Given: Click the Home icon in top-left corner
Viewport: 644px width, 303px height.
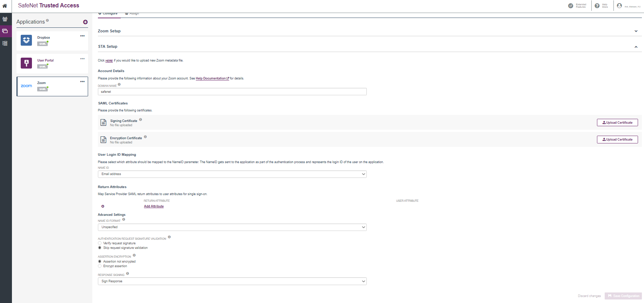Looking at the screenshot, I should coord(5,6).
